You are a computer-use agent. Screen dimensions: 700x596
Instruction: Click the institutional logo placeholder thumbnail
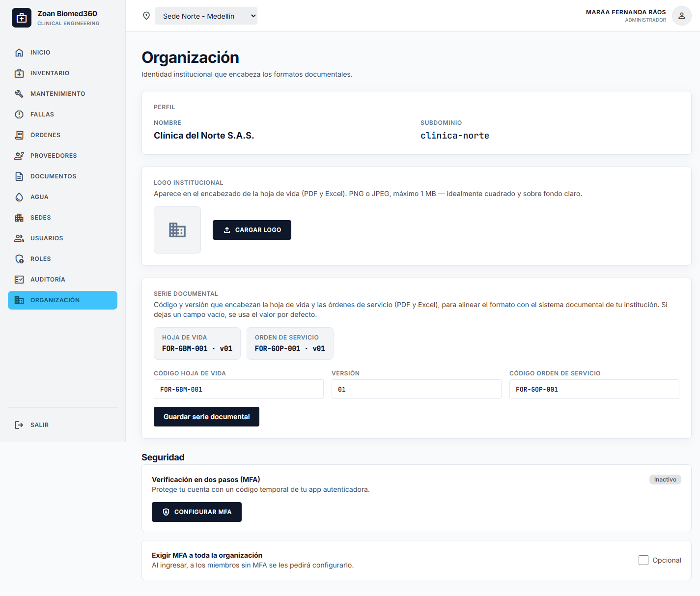[x=177, y=230]
